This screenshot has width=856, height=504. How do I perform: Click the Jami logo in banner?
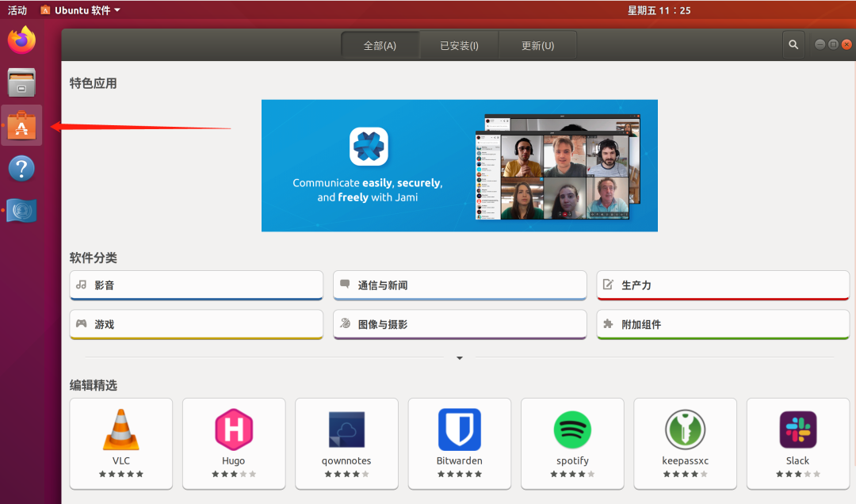[369, 147]
